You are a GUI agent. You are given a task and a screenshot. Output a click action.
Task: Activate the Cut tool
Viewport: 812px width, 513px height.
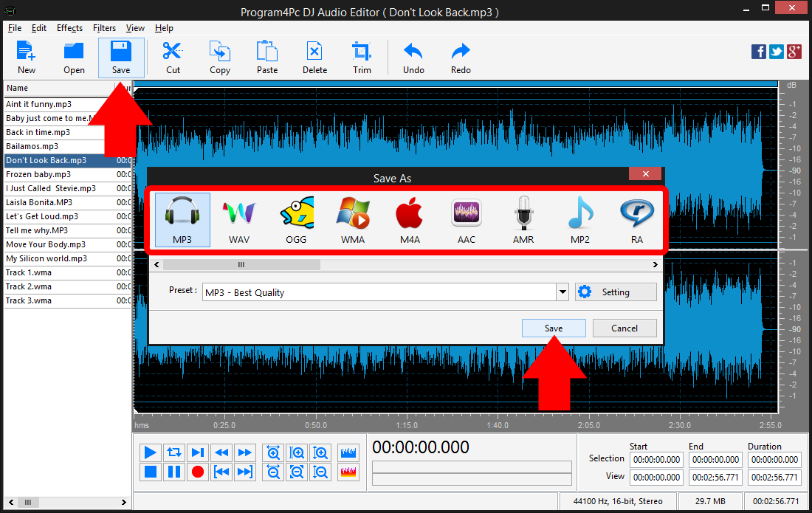pos(172,56)
